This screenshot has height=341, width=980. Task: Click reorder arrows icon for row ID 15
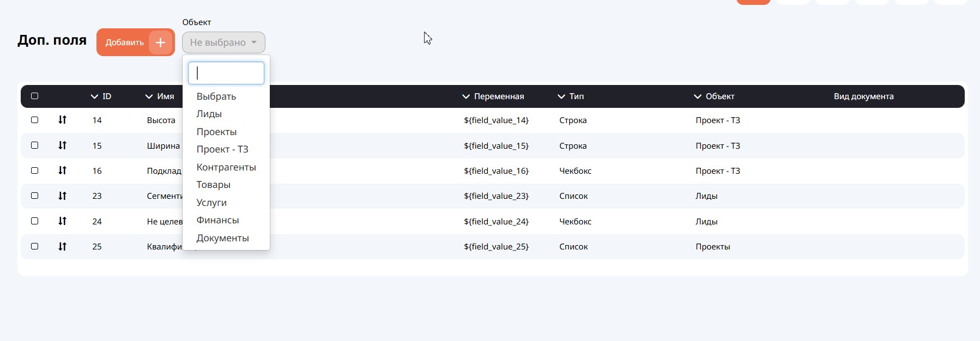click(62, 145)
